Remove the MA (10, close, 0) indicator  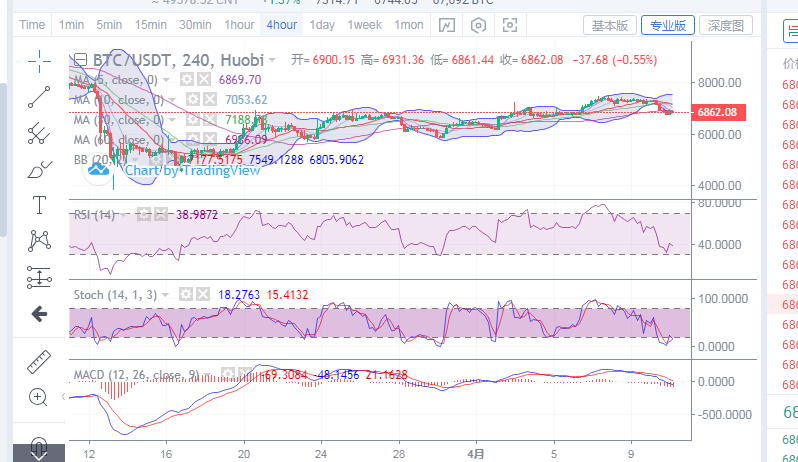[210, 99]
